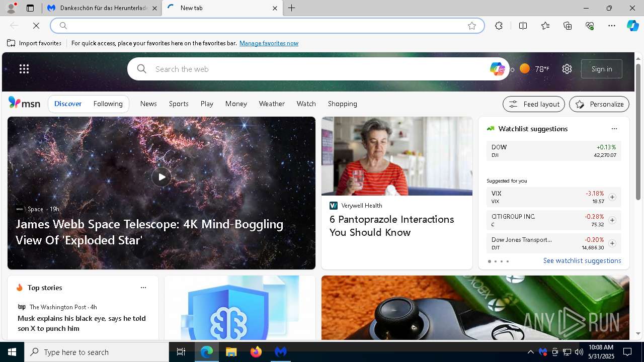This screenshot has width=644, height=362.
Task: Open the Favorites list icon
Action: [x=545, y=26]
